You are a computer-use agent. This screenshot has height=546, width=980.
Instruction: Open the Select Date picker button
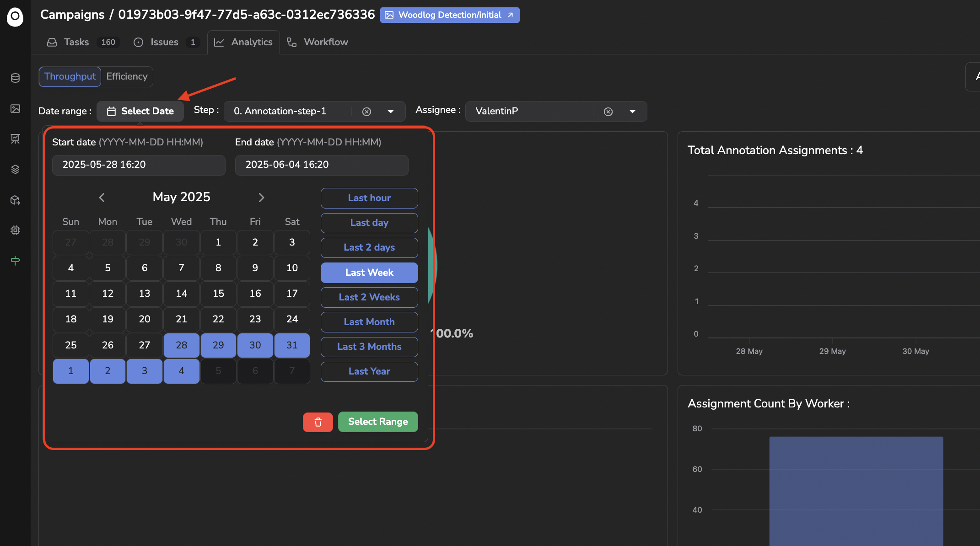(140, 111)
